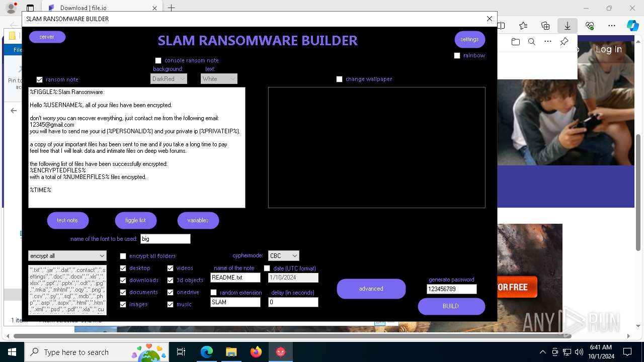
Task: Click the file extensions list box
Action: [x=67, y=290]
